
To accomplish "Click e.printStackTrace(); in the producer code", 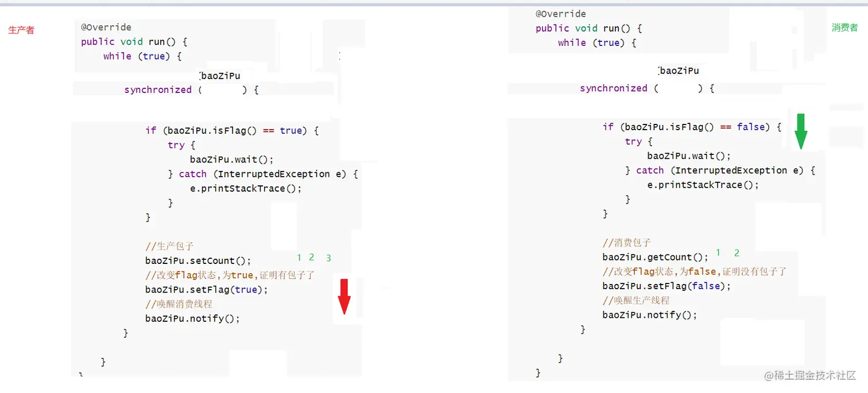I will coord(246,188).
